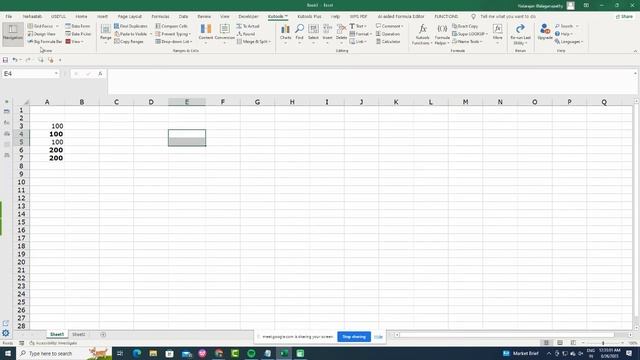Open the Languages menu

(x=569, y=42)
